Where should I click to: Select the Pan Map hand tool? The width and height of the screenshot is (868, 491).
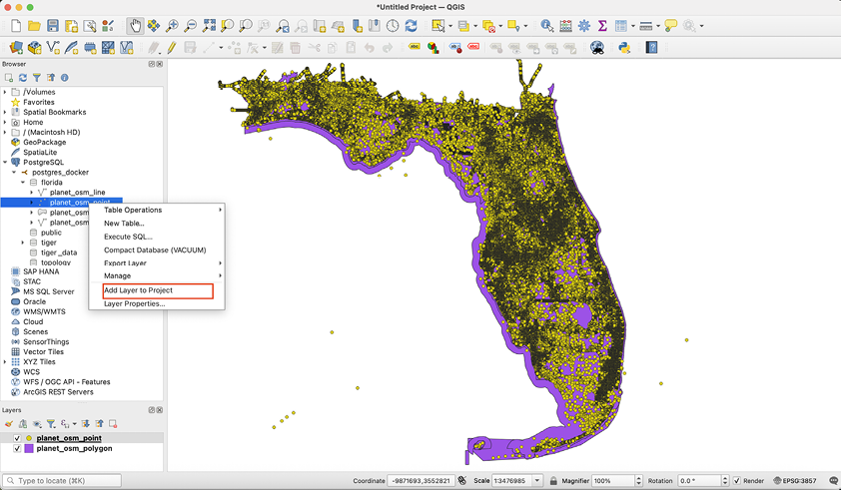tap(135, 25)
